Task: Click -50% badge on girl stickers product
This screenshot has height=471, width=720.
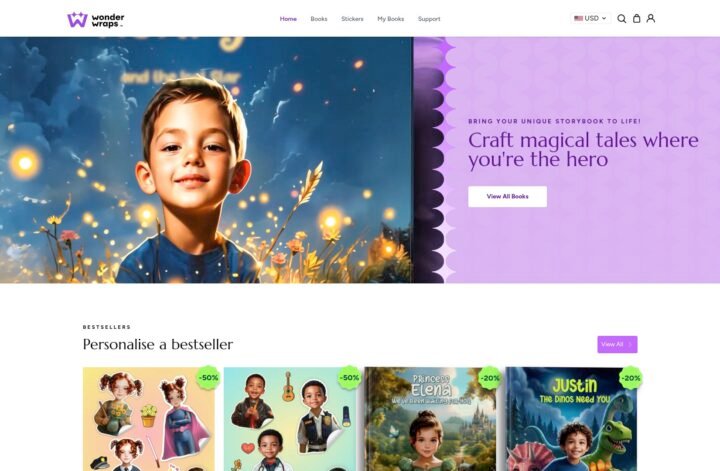Action: click(x=208, y=378)
